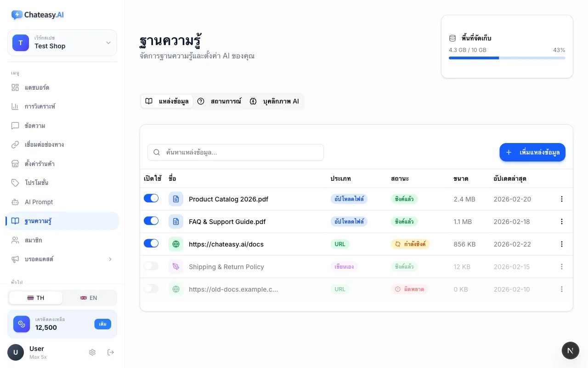Open the AI Prompt menu item
The width and height of the screenshot is (588, 368).
[62, 202]
